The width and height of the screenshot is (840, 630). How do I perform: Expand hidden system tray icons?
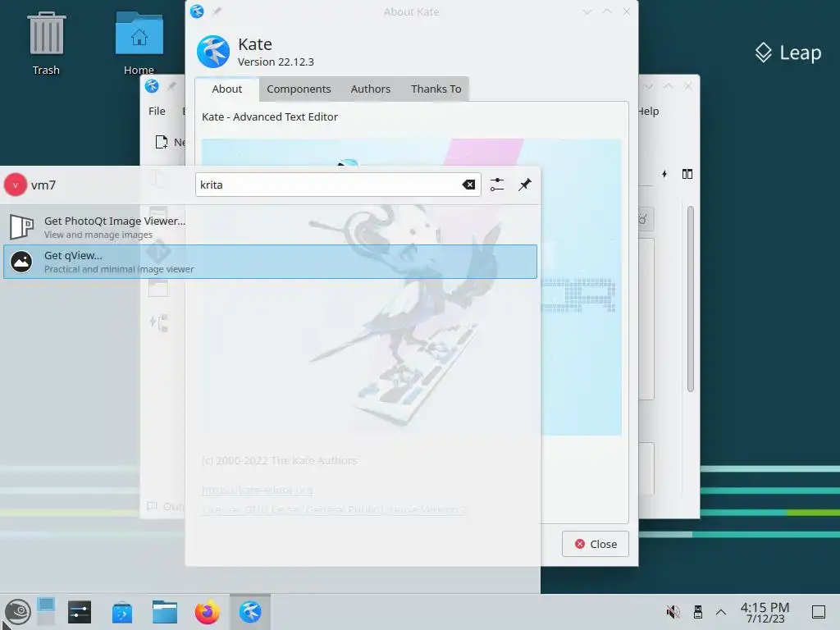coord(721,612)
